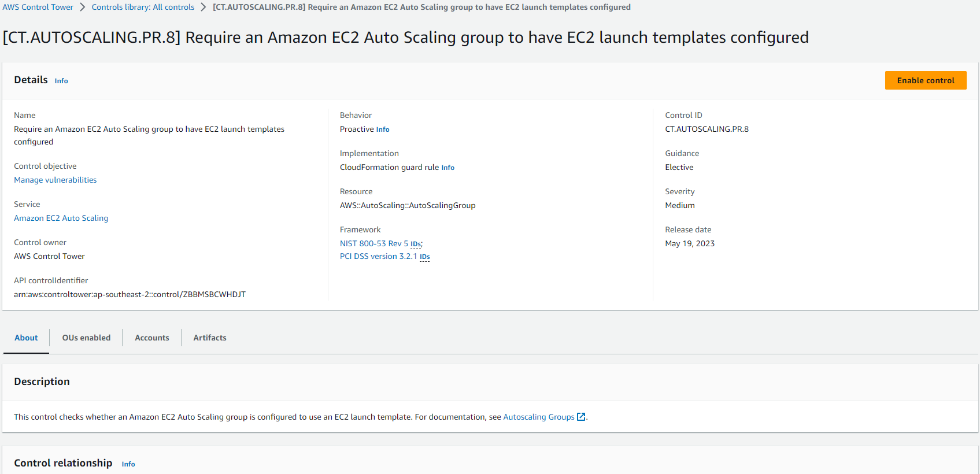Screen dimensions: 980x474
Task: Show Info for Proactive behavior
Action: click(383, 129)
